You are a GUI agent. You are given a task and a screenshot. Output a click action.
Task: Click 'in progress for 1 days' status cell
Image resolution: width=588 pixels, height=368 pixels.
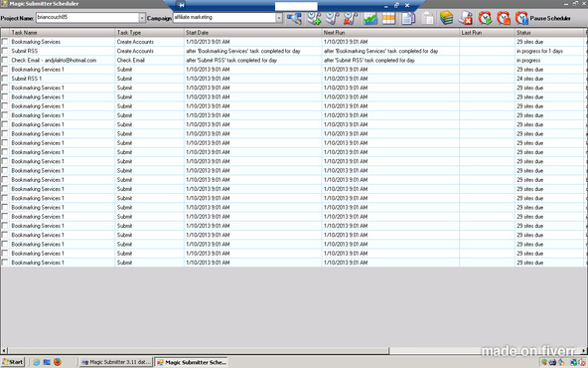pyautogui.click(x=539, y=51)
